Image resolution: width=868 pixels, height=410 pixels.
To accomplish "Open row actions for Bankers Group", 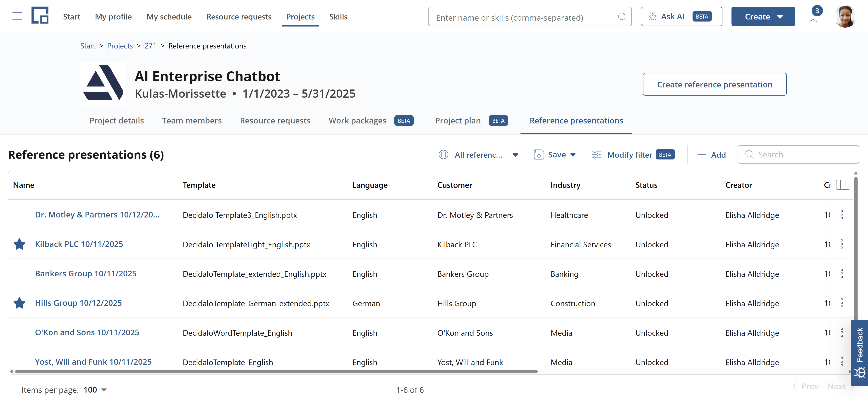I will [842, 274].
